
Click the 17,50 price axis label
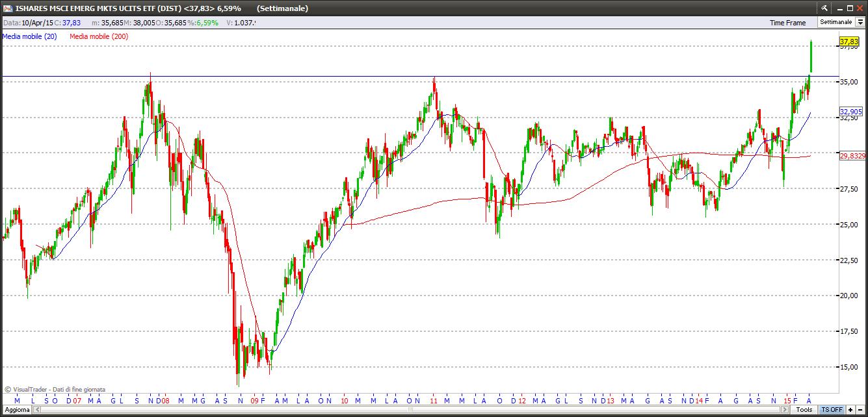(849, 331)
